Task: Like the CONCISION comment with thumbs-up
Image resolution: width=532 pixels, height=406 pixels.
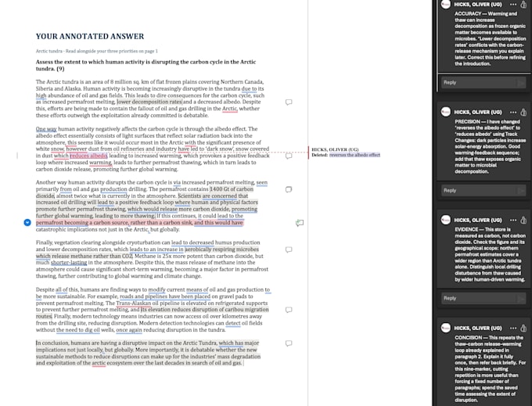Action: pos(523,328)
